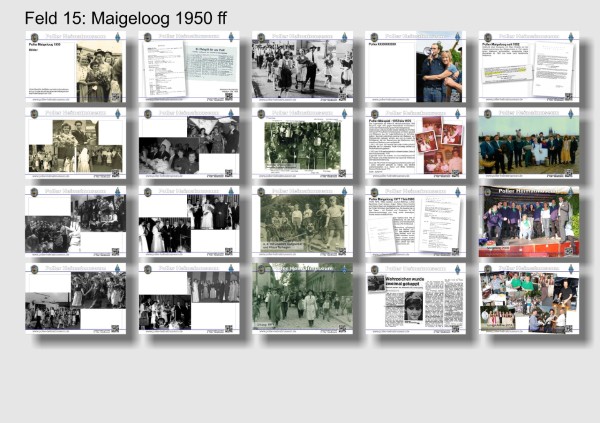Open the colorful multi-photo collage slide
Screen dimensions: 600x423
528,298
